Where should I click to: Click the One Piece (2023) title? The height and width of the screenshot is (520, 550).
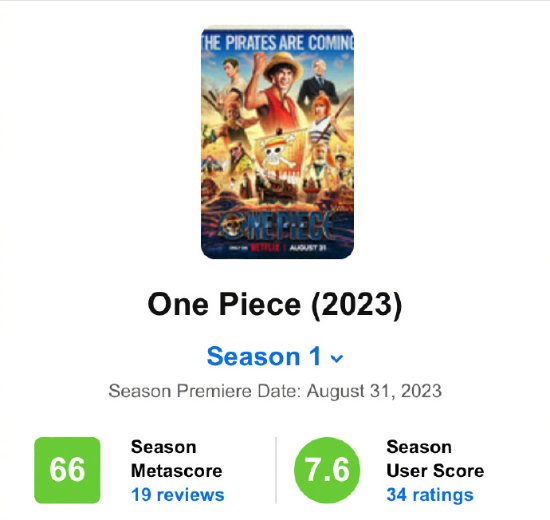pyautogui.click(x=275, y=305)
